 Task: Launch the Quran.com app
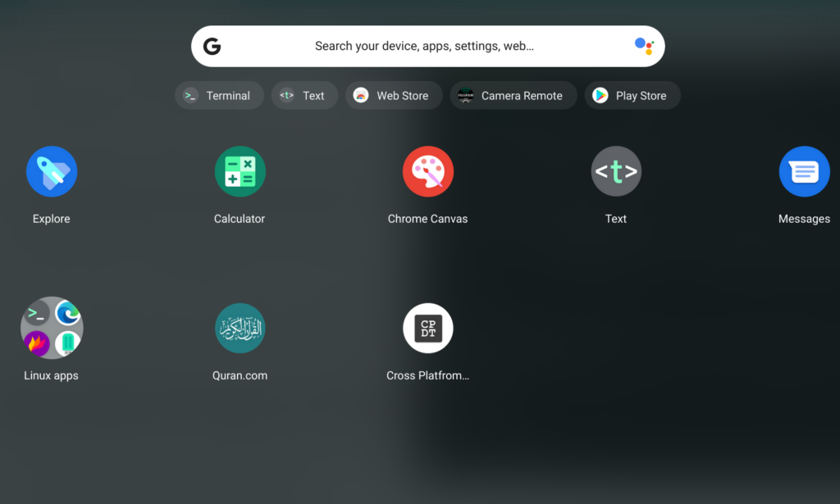(240, 328)
